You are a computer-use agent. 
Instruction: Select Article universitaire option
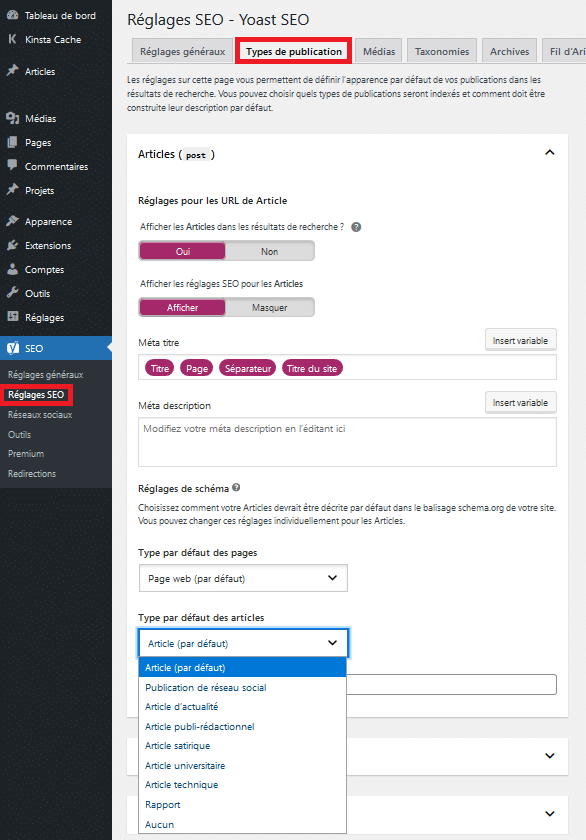coord(243,766)
